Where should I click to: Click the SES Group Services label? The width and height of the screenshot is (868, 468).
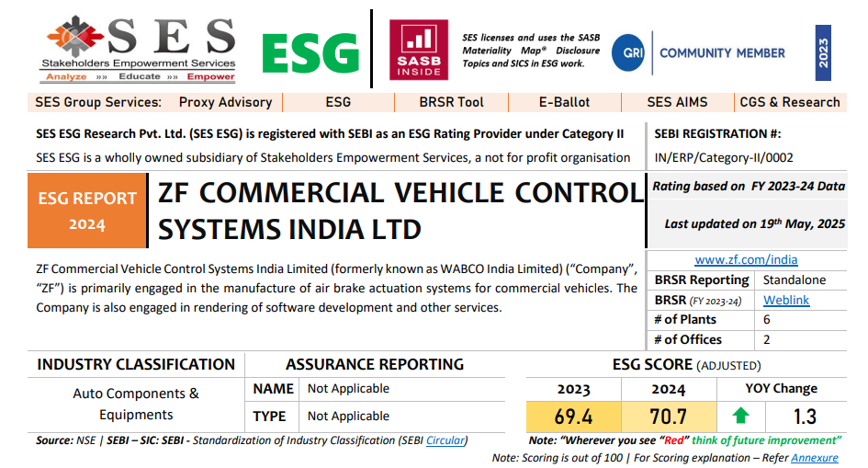pos(98,102)
